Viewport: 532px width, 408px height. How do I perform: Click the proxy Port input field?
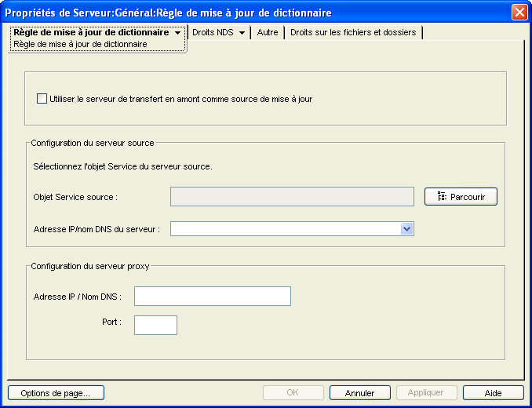155,325
